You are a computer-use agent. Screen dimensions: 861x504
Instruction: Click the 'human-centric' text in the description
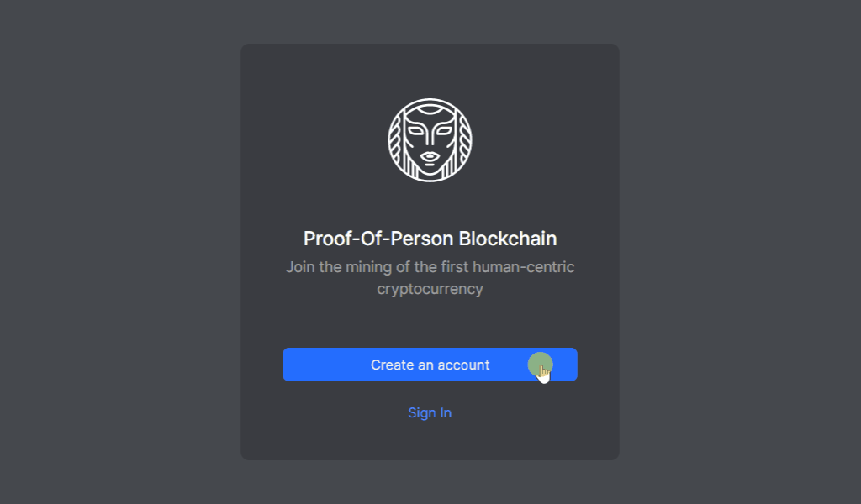click(523, 267)
